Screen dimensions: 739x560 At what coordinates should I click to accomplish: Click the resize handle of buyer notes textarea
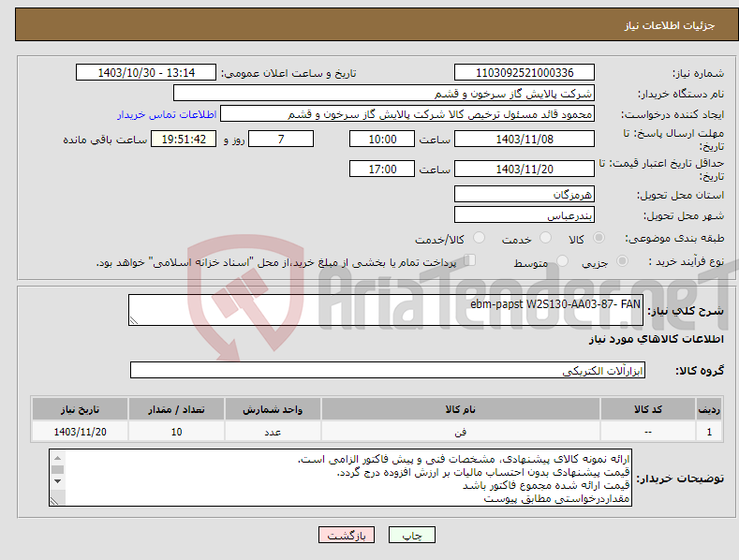[54, 501]
